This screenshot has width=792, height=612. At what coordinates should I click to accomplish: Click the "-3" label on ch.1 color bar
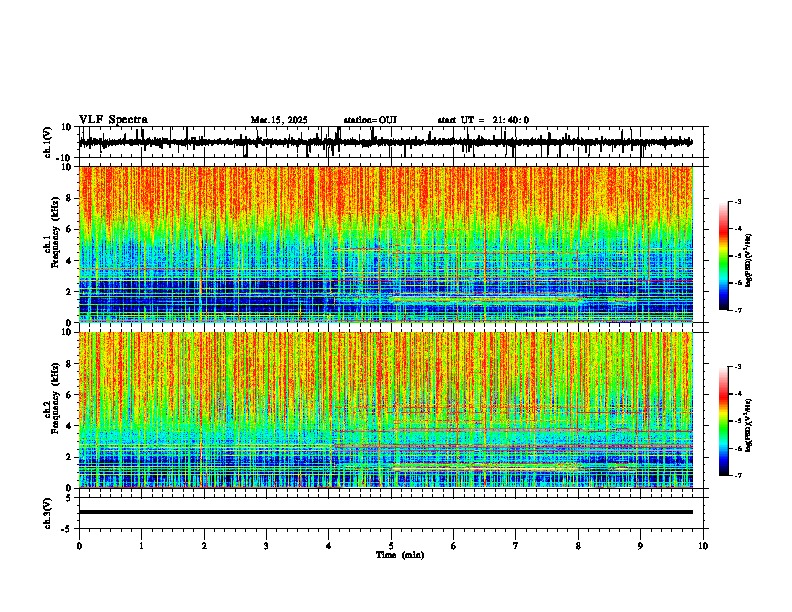tap(737, 201)
